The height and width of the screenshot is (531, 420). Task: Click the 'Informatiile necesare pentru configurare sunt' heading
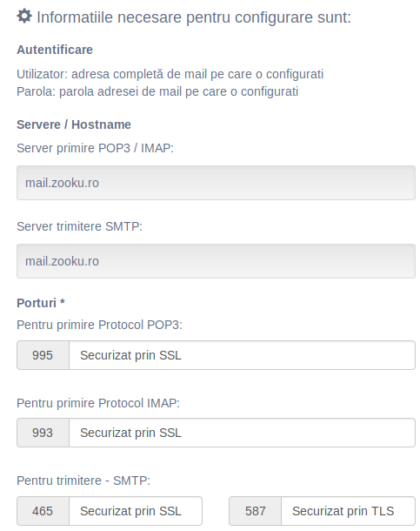[194, 17]
